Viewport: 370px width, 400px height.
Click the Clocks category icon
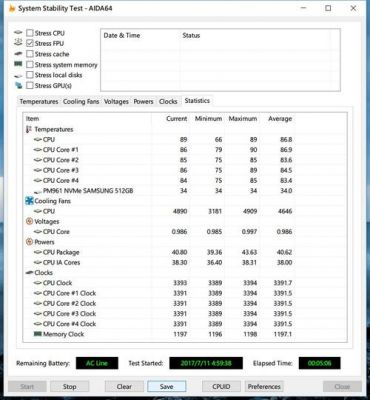30,273
